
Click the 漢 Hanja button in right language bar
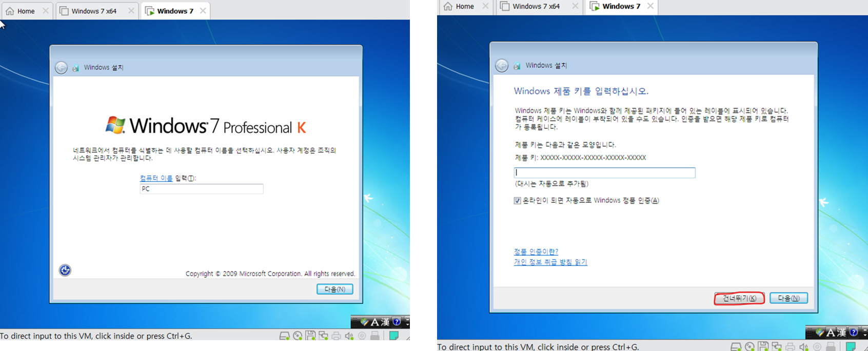point(842,333)
